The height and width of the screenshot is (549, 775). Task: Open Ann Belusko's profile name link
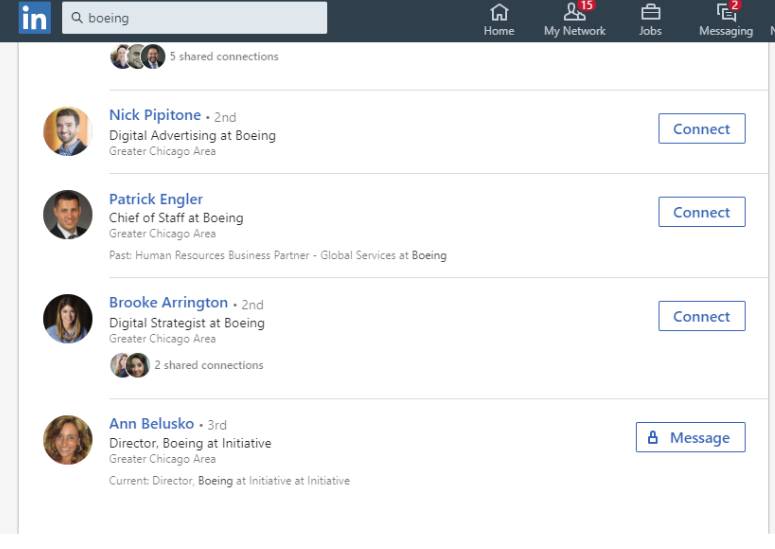tap(151, 423)
